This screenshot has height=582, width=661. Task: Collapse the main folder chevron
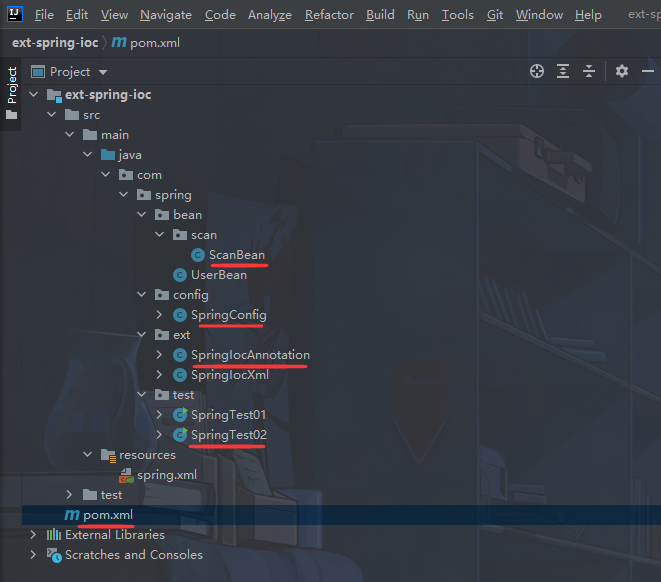[x=70, y=134]
